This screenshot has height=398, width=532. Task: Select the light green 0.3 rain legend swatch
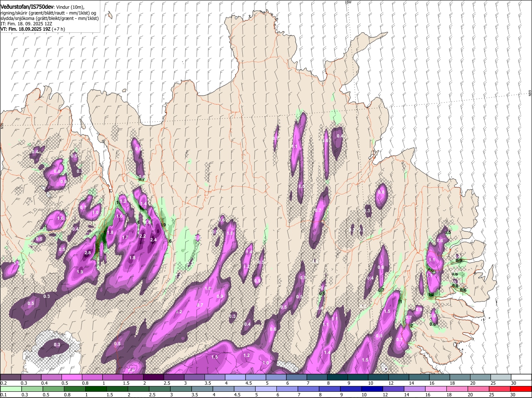tap(31, 389)
